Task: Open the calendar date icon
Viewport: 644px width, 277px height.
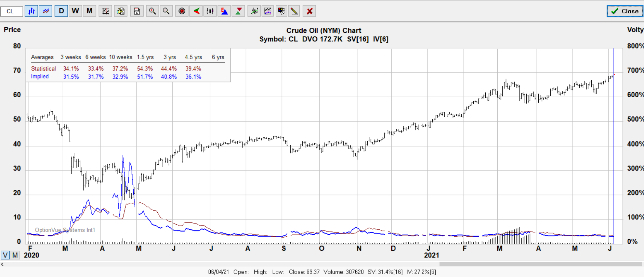Action: [137, 11]
